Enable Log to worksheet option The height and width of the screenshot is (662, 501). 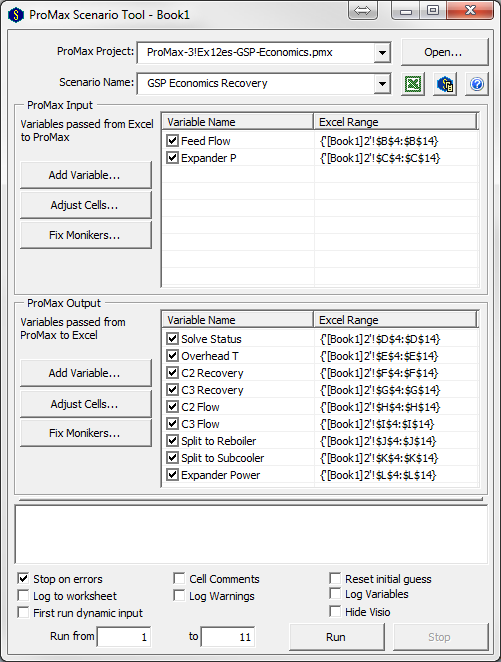click(x=23, y=595)
